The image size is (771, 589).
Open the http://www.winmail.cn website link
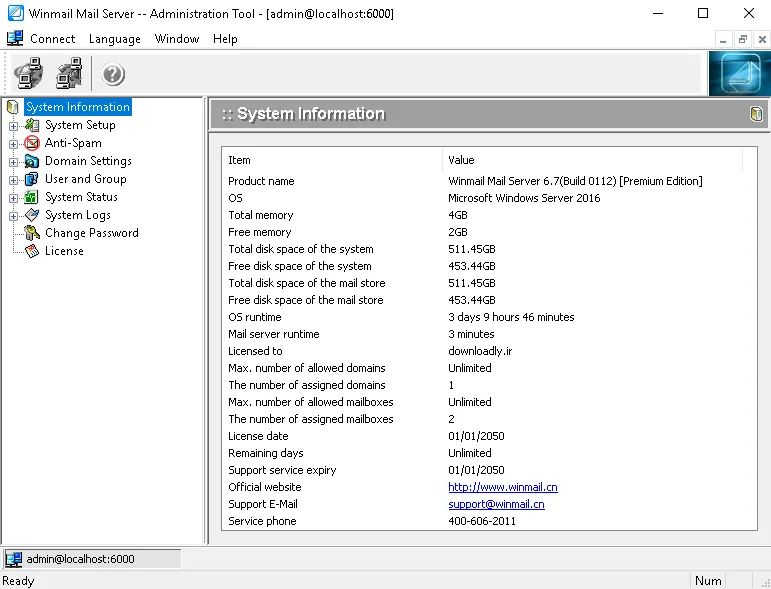(503, 487)
